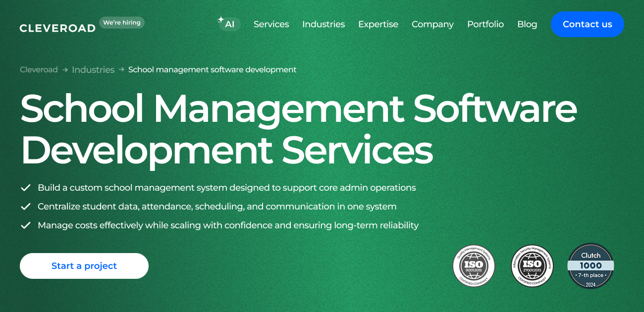Open the We're hiring badge
Screen dimensions: 644x312
point(122,22)
